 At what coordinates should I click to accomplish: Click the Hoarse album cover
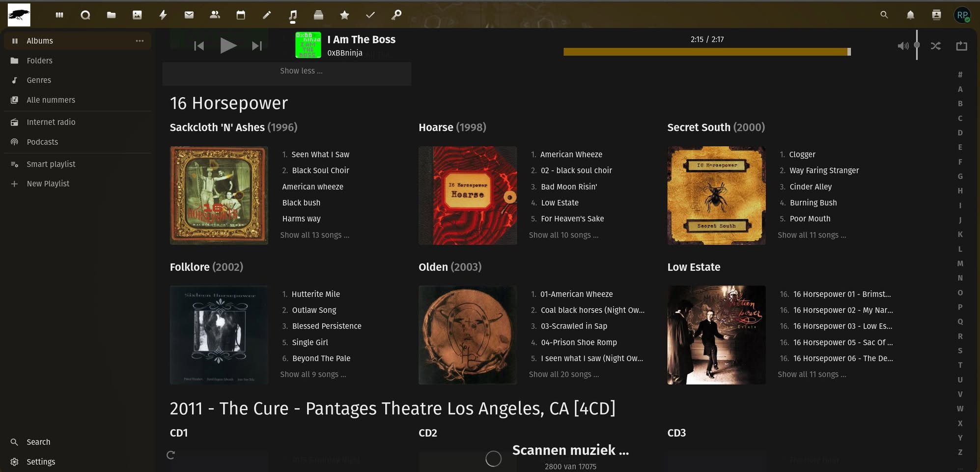pos(468,195)
